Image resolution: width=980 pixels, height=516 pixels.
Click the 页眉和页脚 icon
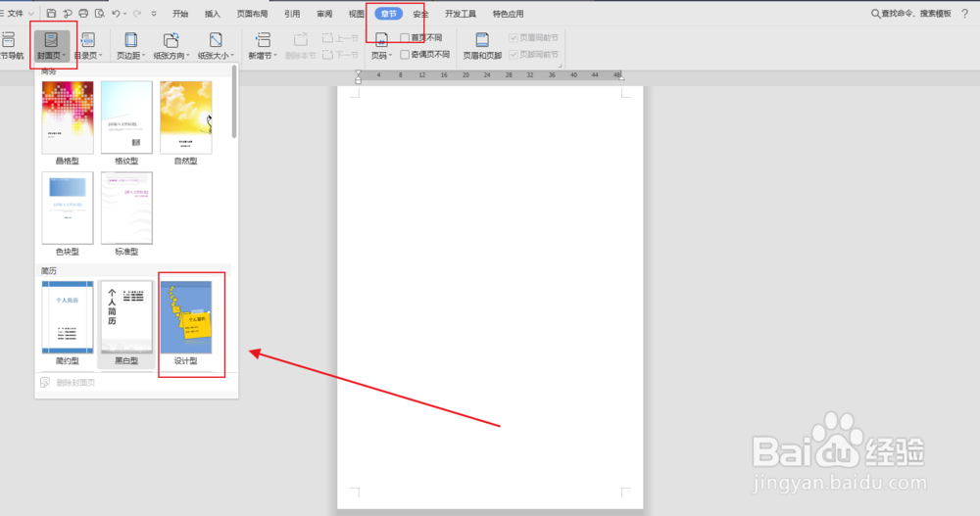482,40
